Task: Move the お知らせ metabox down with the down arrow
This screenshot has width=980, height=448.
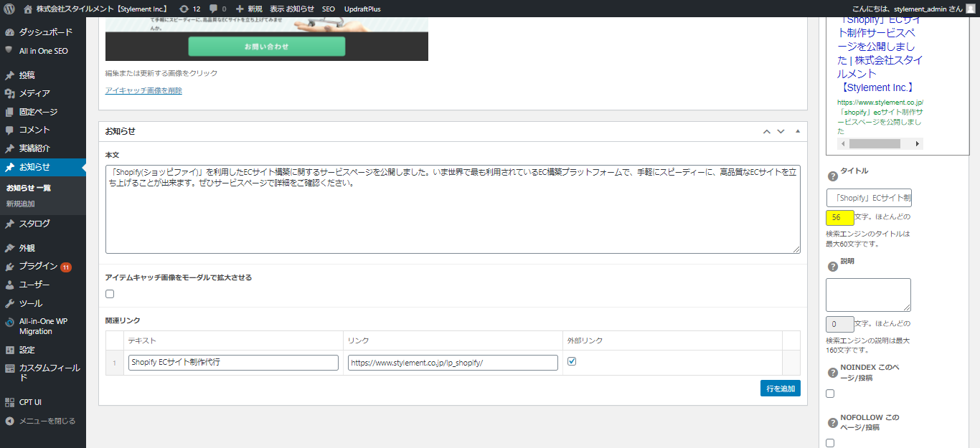Action: [781, 131]
